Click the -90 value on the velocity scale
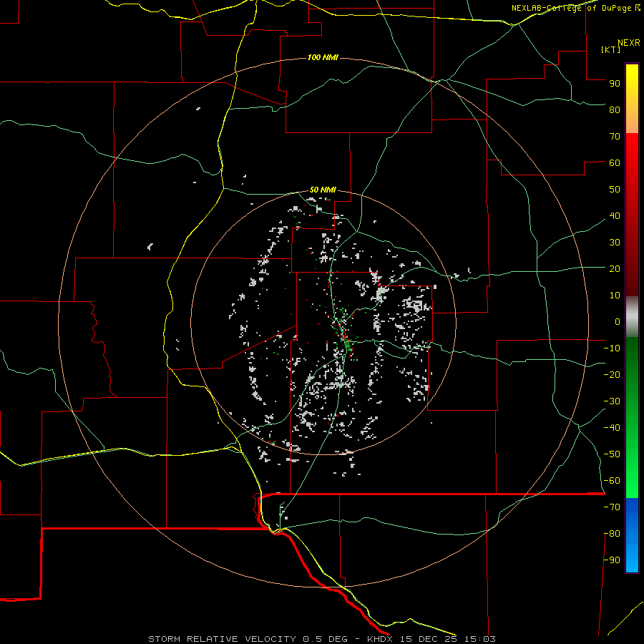This screenshot has width=644, height=644. click(x=612, y=560)
